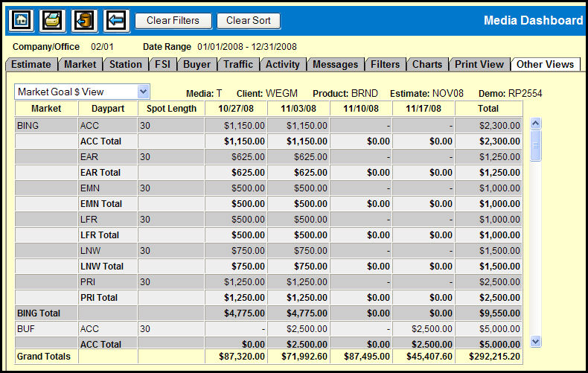Select the Print View tab

(479, 65)
